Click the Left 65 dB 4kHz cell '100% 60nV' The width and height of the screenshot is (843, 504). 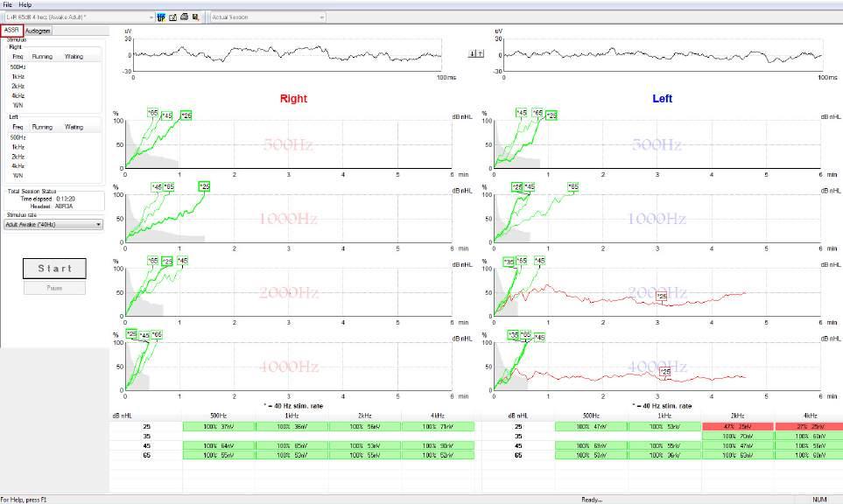[x=809, y=456]
